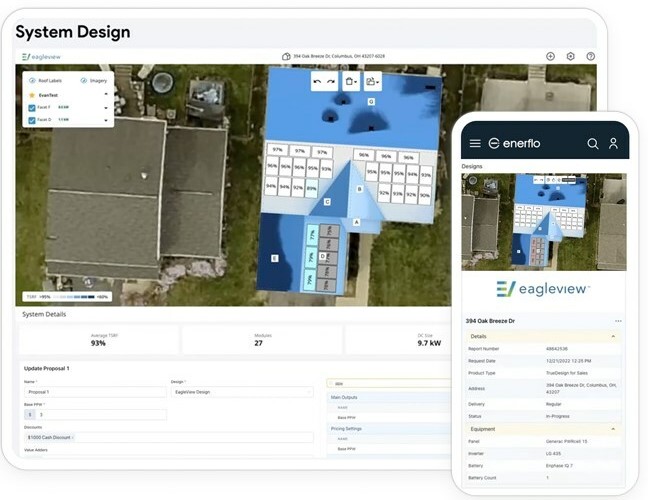648x500 pixels.
Task: Click the eagleview logo in header
Action: (x=41, y=57)
